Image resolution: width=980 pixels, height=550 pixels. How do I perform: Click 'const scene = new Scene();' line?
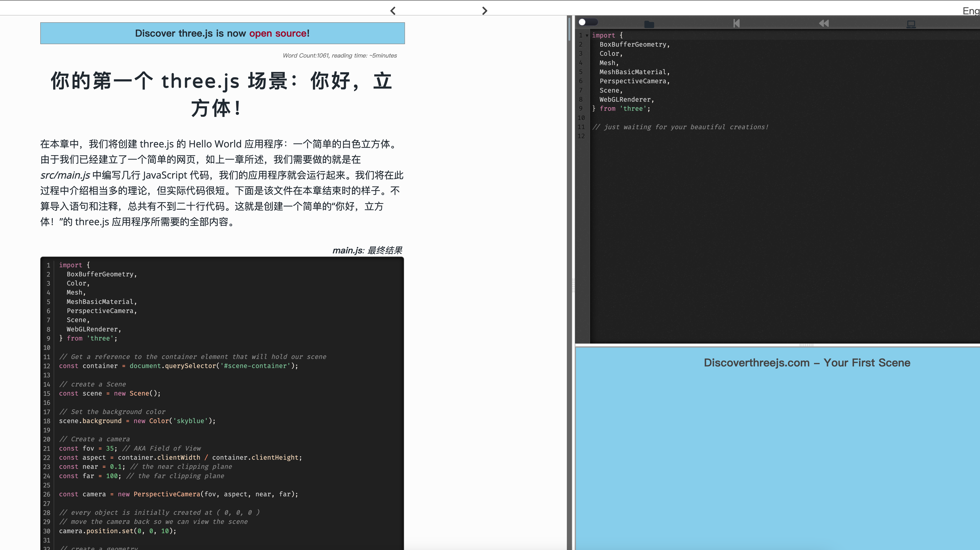110,393
